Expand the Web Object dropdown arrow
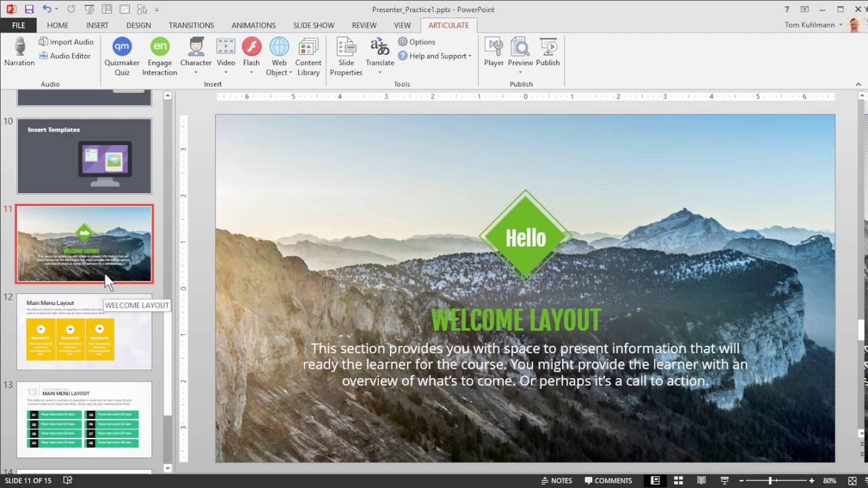Viewport: 868px width, 488px height. (290, 73)
